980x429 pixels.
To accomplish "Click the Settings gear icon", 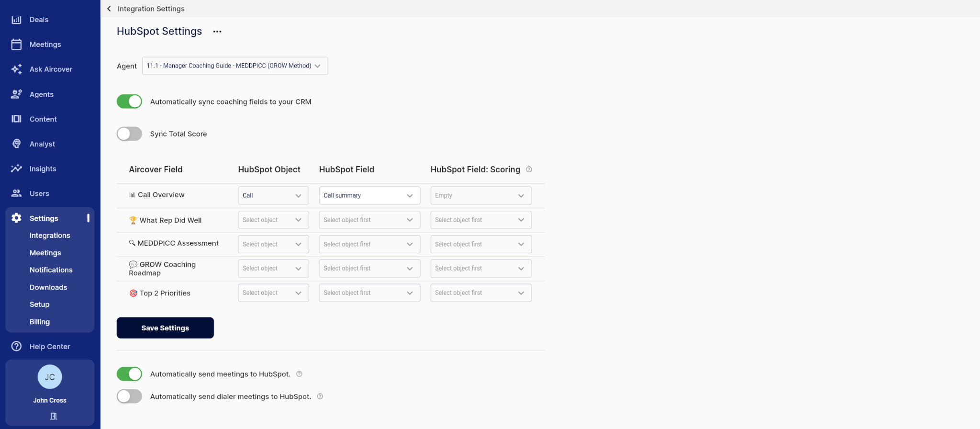I will pyautogui.click(x=16, y=218).
